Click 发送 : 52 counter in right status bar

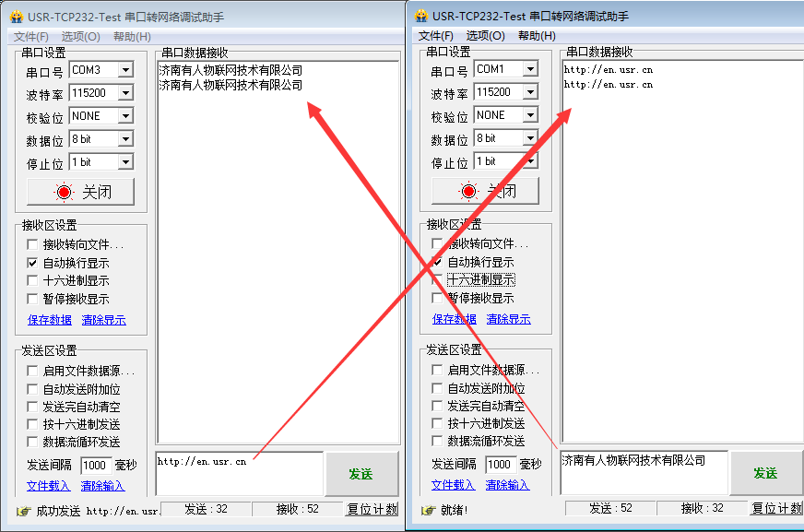(x=610, y=508)
